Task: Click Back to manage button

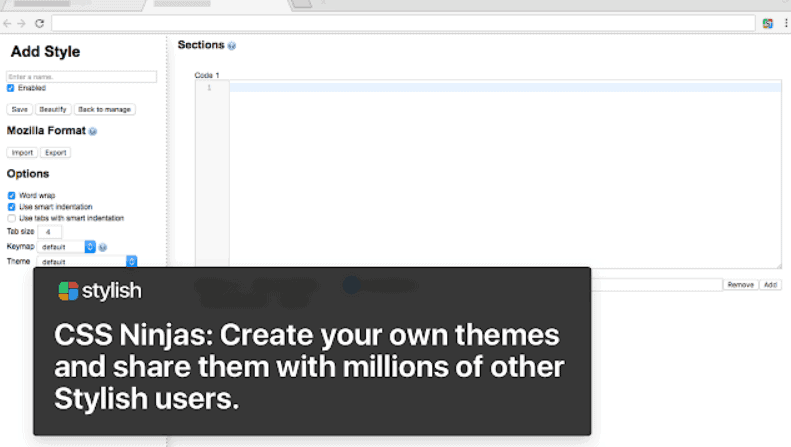Action: point(104,109)
